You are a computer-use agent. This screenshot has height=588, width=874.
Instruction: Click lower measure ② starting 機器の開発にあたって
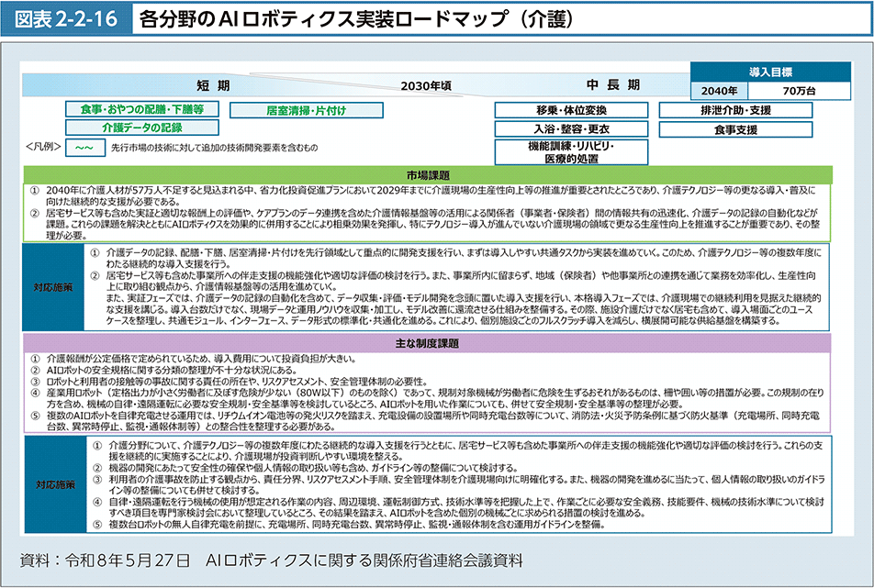click(306, 468)
